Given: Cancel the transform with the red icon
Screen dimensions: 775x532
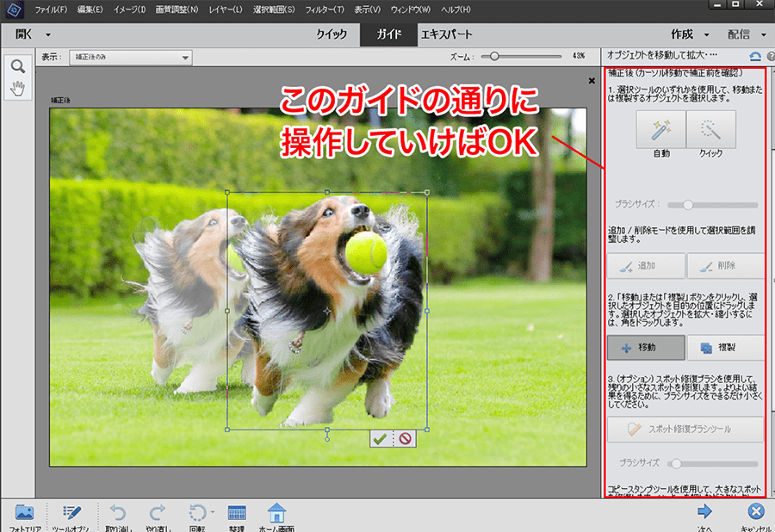Looking at the screenshot, I should (404, 439).
